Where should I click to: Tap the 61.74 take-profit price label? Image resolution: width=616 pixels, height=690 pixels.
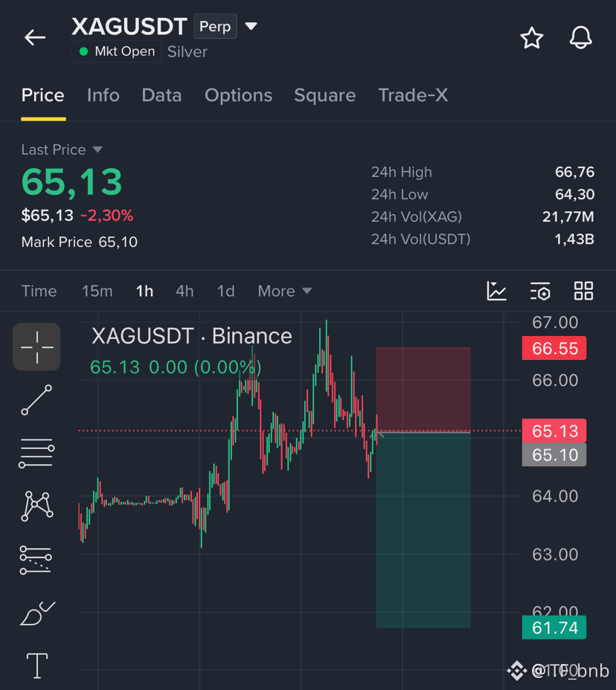(x=554, y=628)
